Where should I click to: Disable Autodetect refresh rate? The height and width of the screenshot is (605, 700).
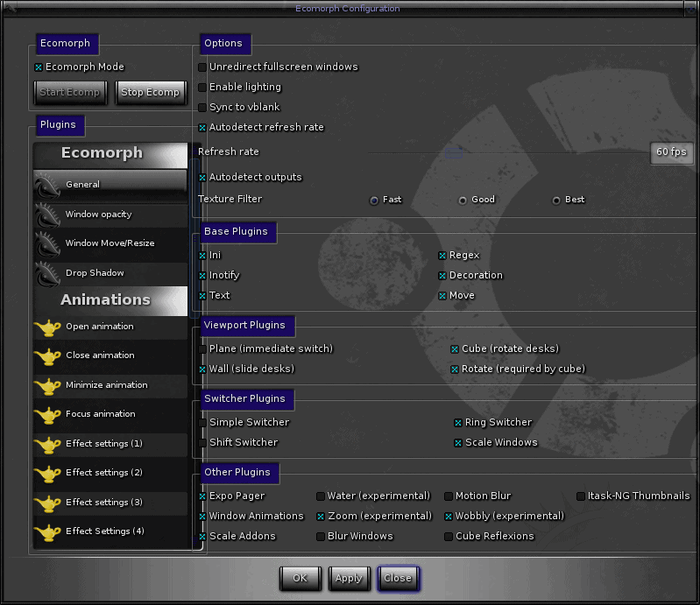pyautogui.click(x=202, y=128)
